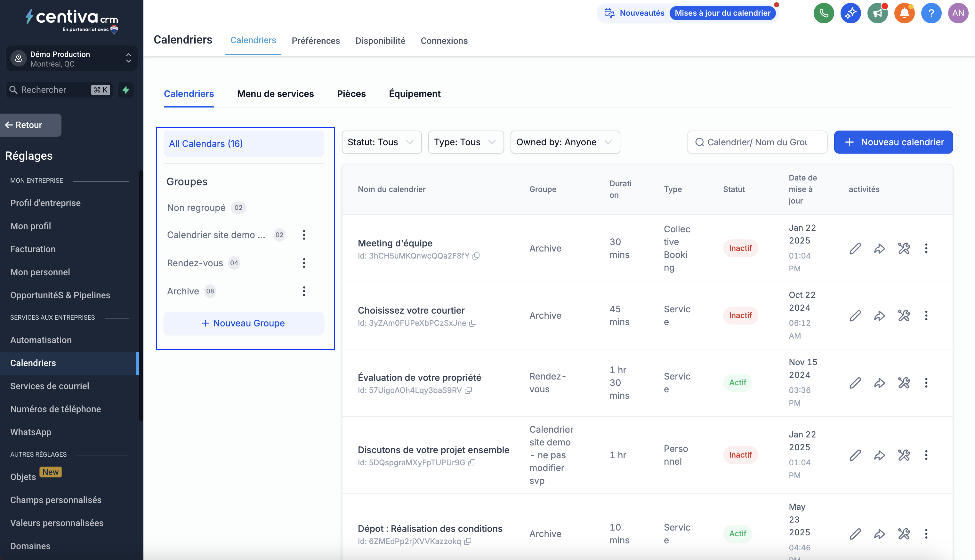Image resolution: width=975 pixels, height=560 pixels.
Task: Edit Choisissez votre courtier with pencil icon
Action: [x=855, y=316]
